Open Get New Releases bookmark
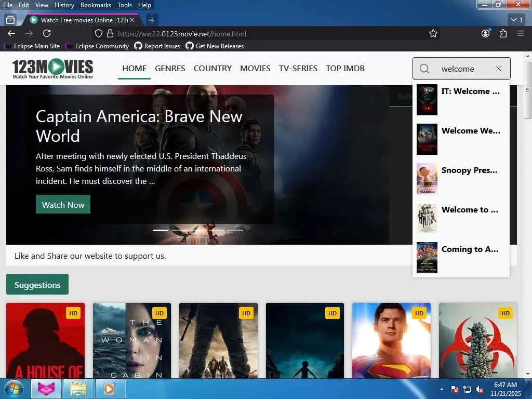 tap(215, 46)
